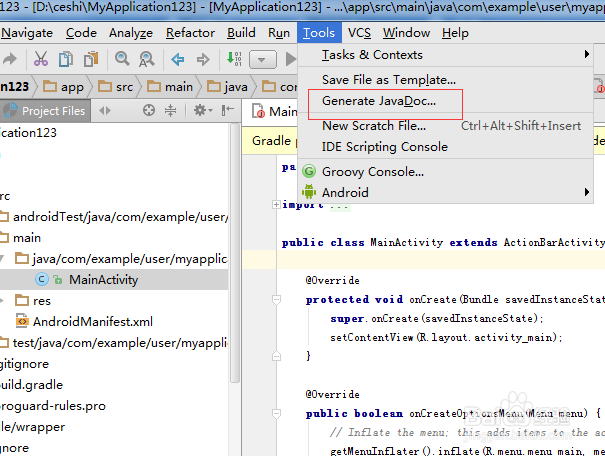Open the Analyze menu
Image resolution: width=605 pixels, height=456 pixels.
130,33
